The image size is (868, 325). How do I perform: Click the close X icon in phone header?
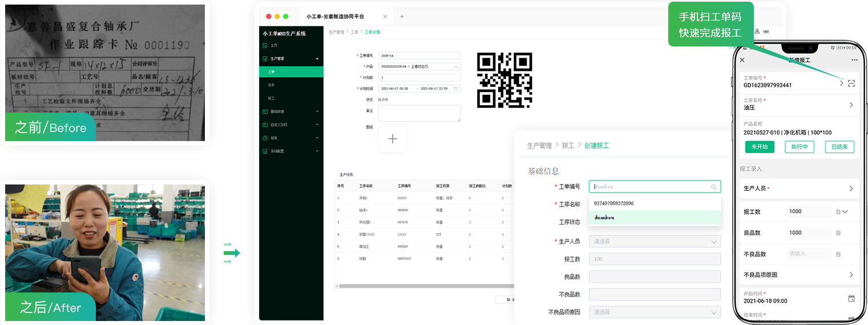pyautogui.click(x=742, y=60)
